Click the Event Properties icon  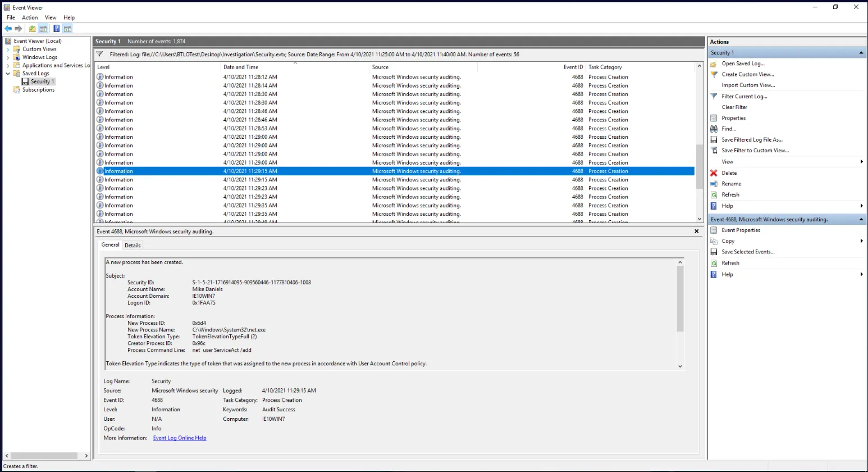coord(714,230)
